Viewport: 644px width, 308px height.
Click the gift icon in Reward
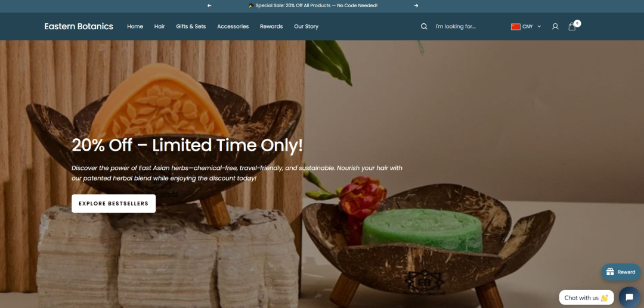coord(610,272)
